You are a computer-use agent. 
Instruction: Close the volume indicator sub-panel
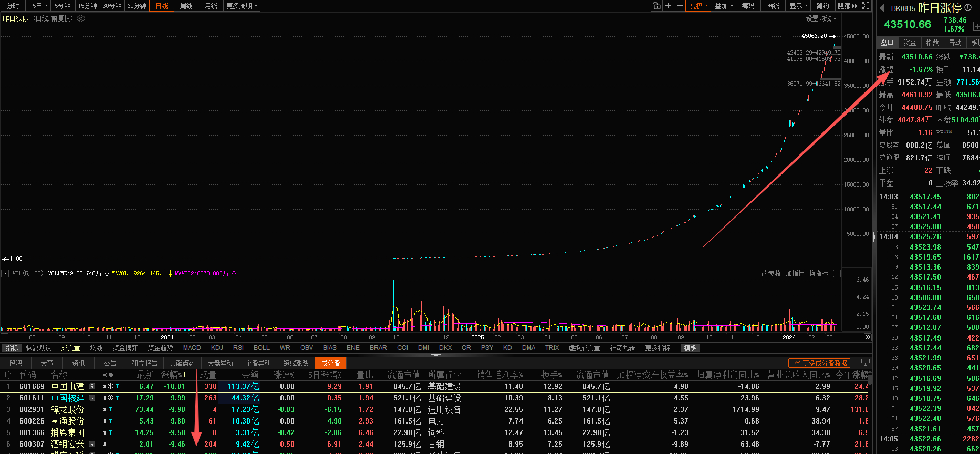coord(837,273)
